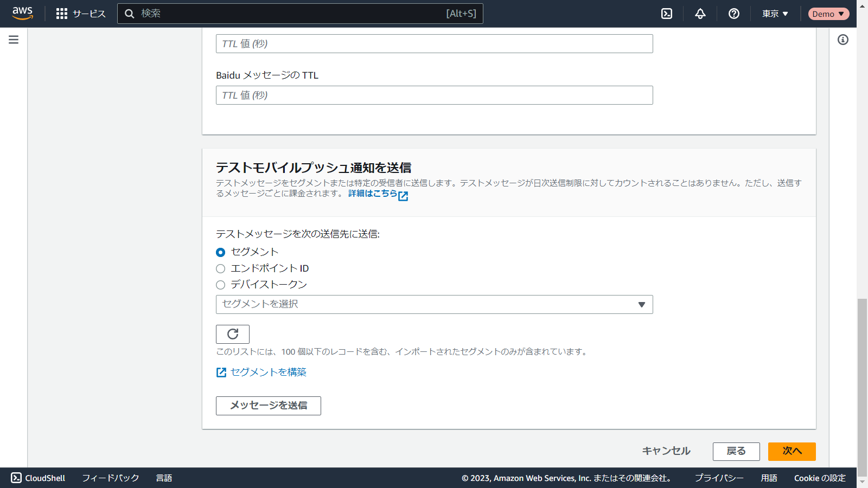Expand the left hamburger navigation menu

[14, 40]
